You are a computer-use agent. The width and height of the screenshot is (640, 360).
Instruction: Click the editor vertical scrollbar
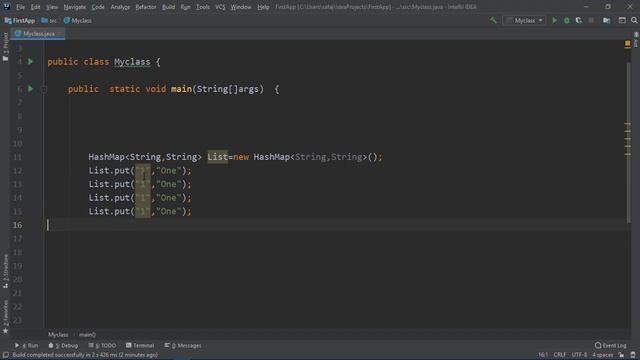[629, 143]
